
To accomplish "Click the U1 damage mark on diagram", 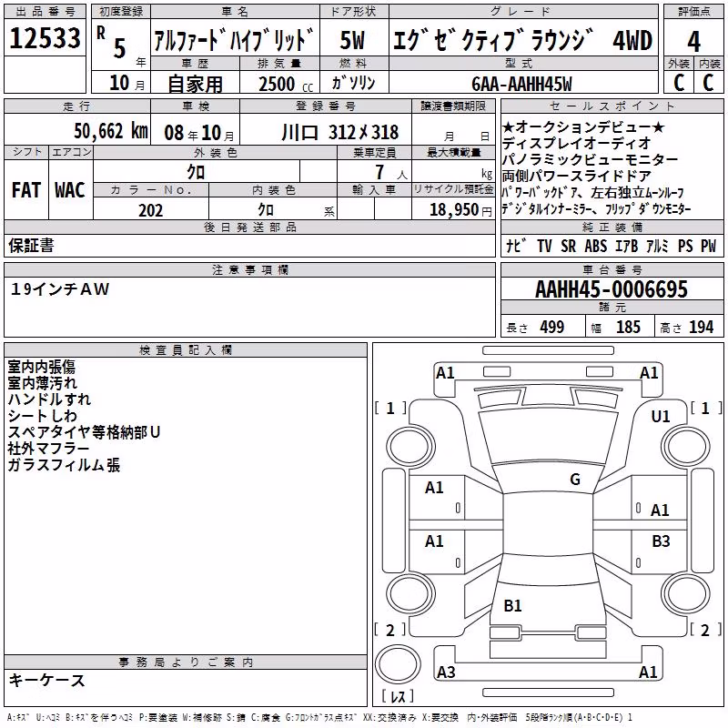I will coord(661,417).
